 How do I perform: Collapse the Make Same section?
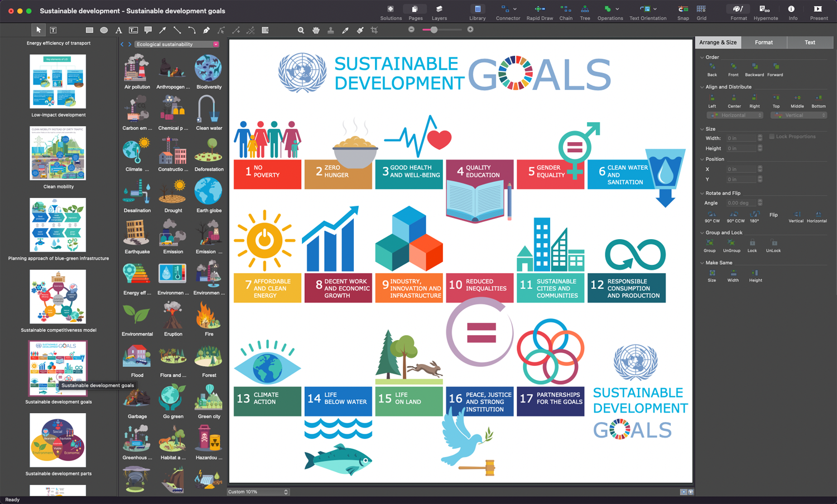click(702, 263)
